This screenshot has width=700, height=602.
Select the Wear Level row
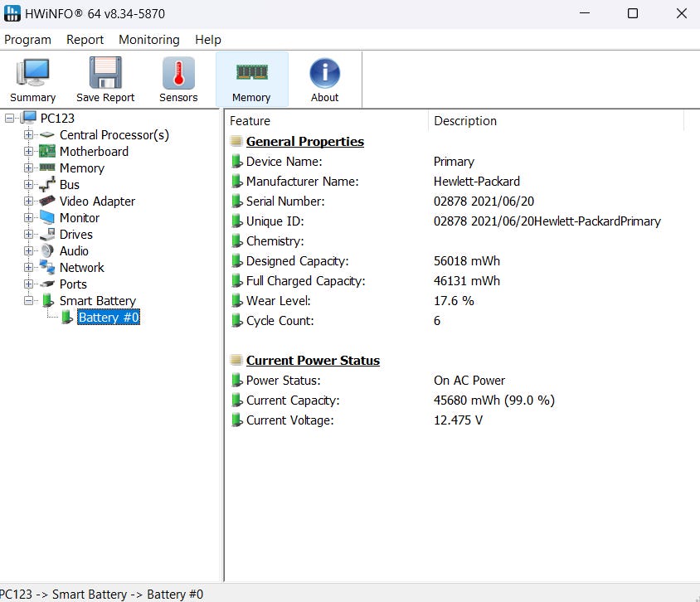pyautogui.click(x=279, y=301)
